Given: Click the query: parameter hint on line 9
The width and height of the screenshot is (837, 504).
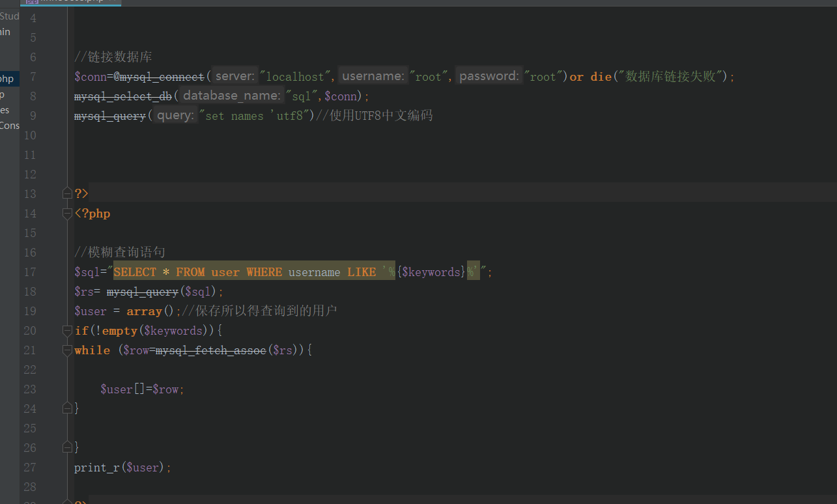Looking at the screenshot, I should (x=175, y=115).
